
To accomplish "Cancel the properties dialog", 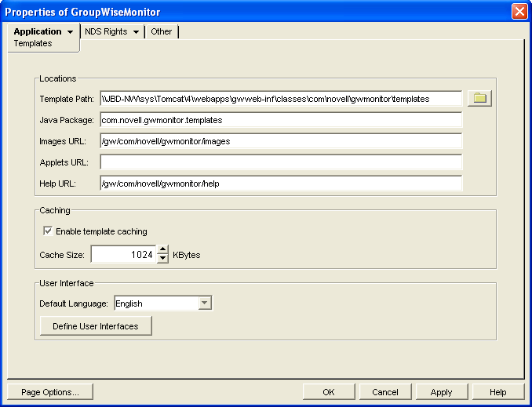I will pos(385,392).
